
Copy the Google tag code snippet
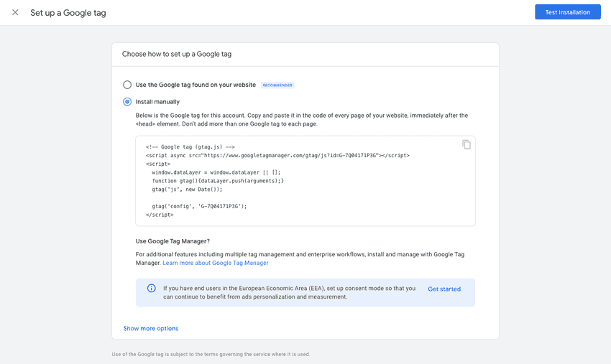tap(467, 144)
